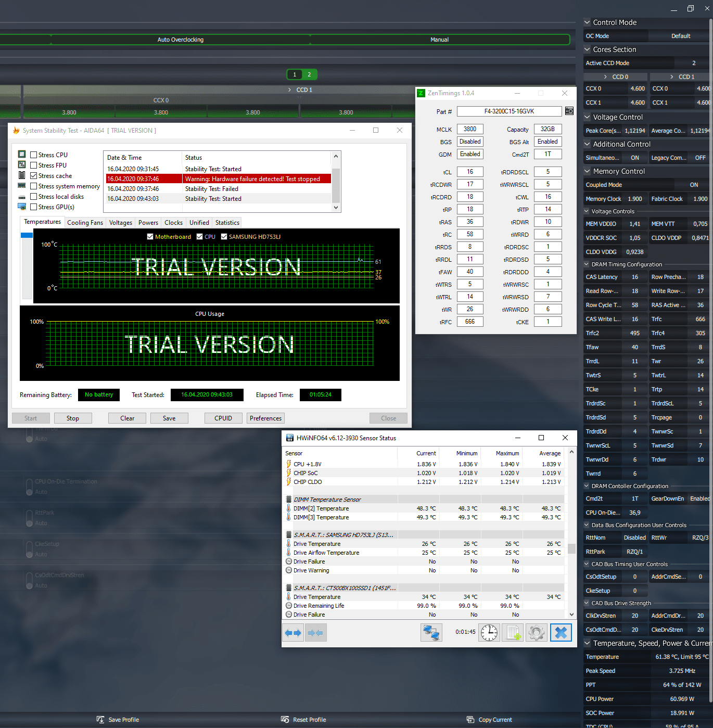Image resolution: width=713 pixels, height=728 pixels.
Task: Click GPU monitor icon beside Stress GPU(s)
Action: point(22,207)
